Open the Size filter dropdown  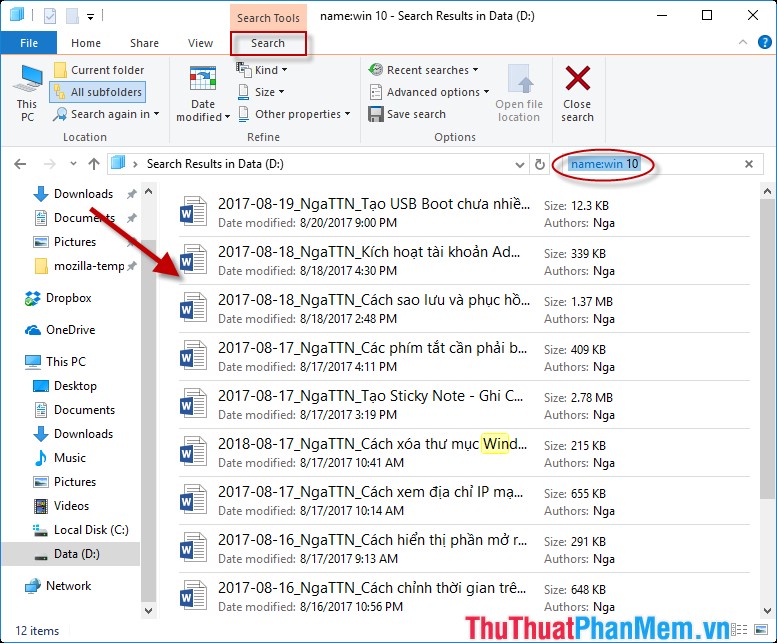pos(261,92)
